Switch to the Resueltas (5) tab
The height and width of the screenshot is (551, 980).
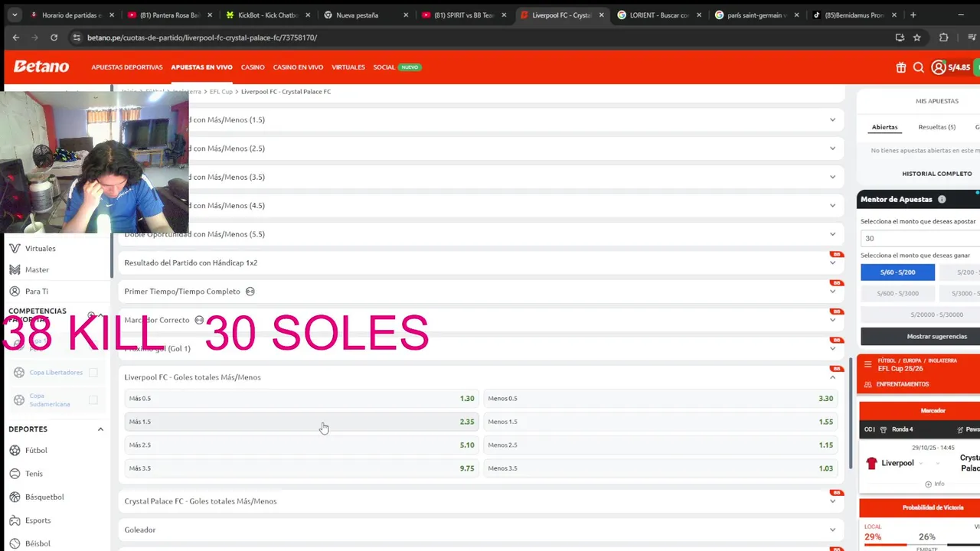(937, 127)
